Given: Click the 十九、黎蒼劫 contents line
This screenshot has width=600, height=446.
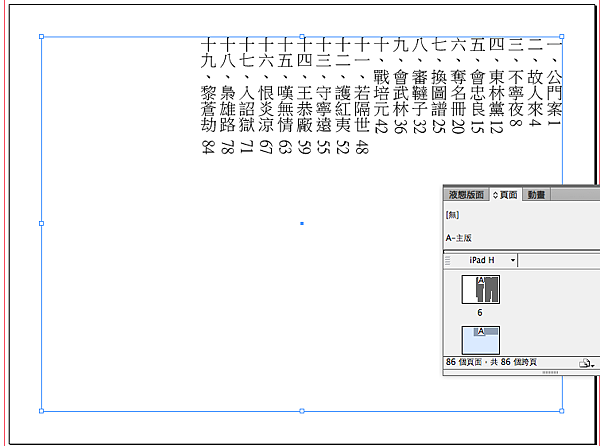Looking at the screenshot, I should coord(209,96).
